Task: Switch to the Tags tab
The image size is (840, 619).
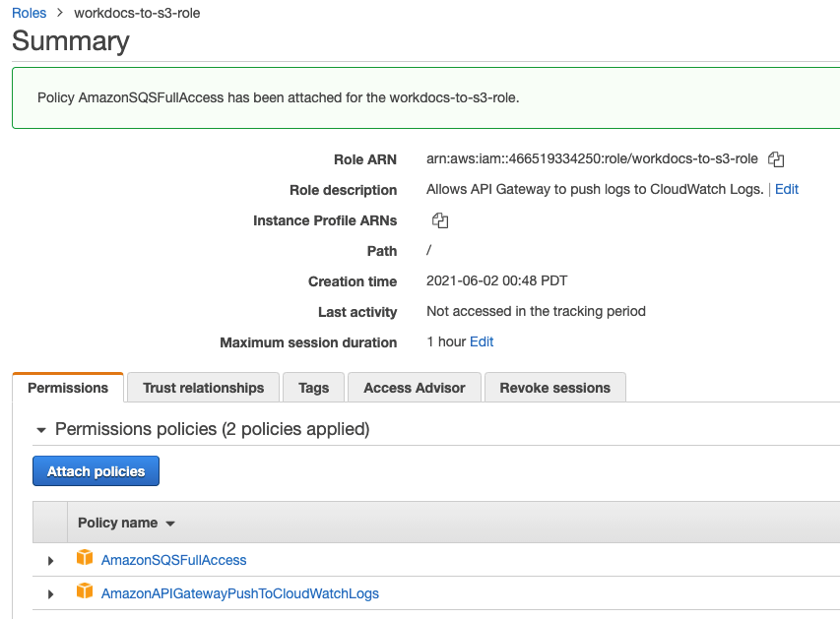Action: pos(313,388)
